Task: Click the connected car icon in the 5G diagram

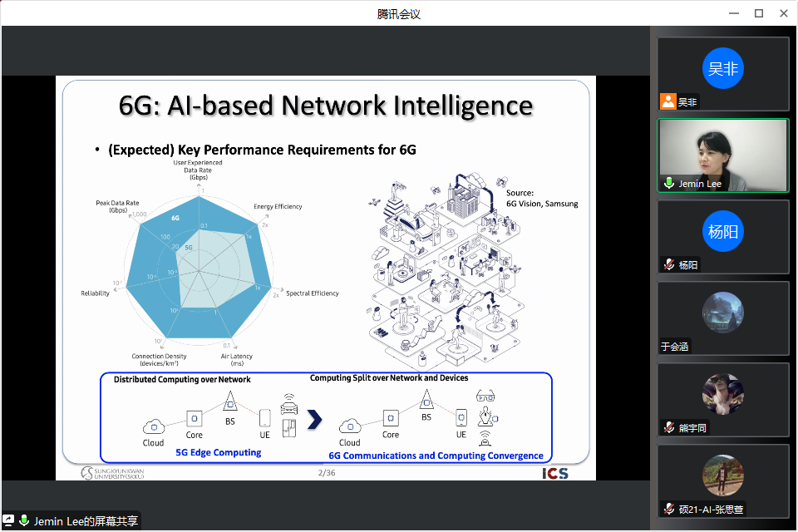Action: click(x=289, y=406)
